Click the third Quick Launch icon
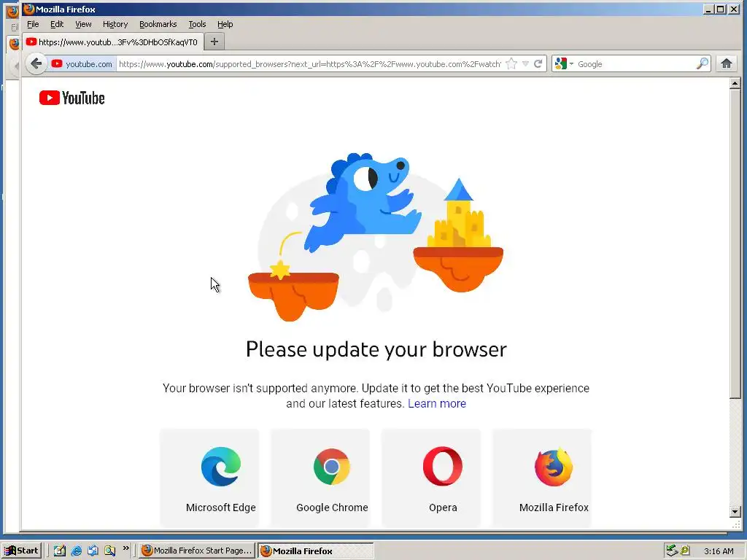Viewport: 747px width, 560px height. (93, 551)
